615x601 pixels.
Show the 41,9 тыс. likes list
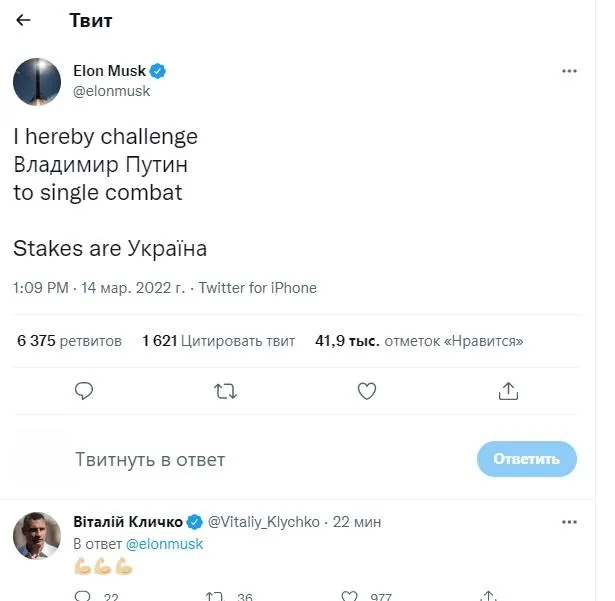point(419,341)
